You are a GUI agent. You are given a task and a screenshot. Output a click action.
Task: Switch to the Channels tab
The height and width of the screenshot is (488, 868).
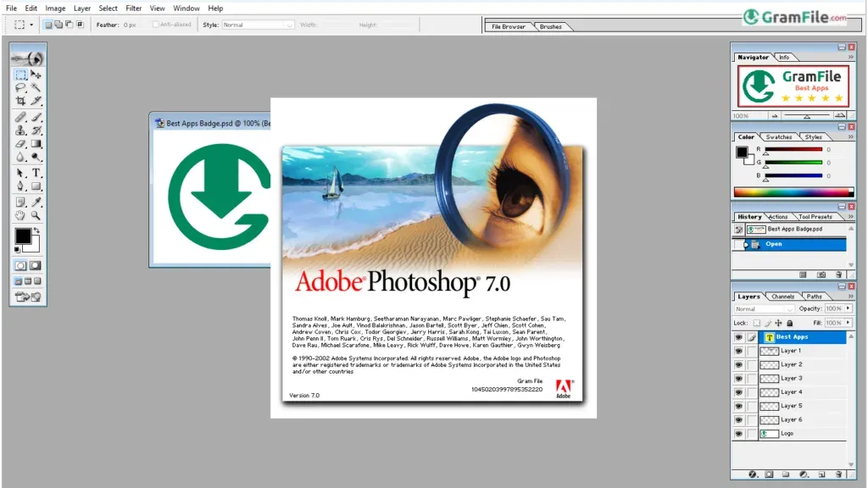782,297
